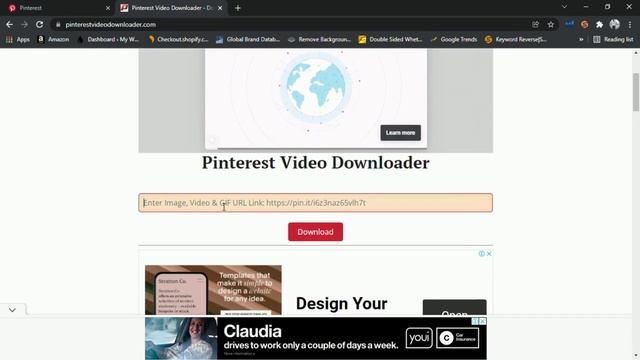This screenshot has height=360, width=640.
Task: Collapse the bottom ad with the chevron
Action: 12,310
